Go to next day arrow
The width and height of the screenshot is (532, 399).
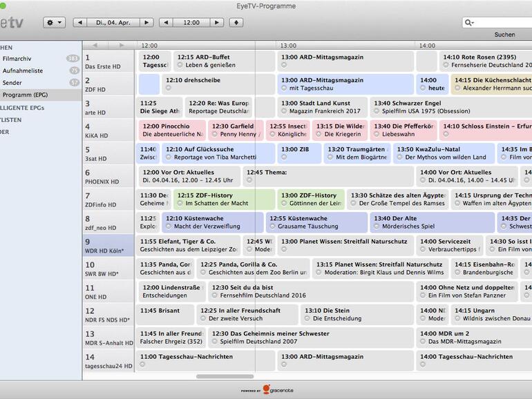tap(146, 23)
